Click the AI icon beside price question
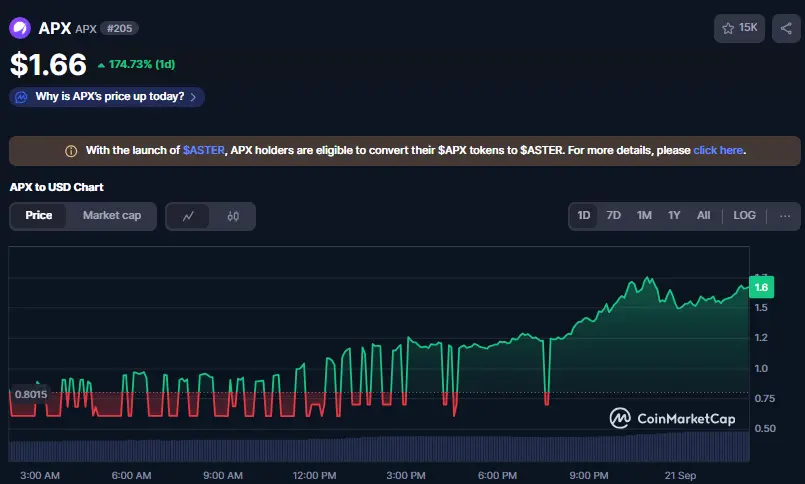The image size is (805, 484). pos(21,97)
